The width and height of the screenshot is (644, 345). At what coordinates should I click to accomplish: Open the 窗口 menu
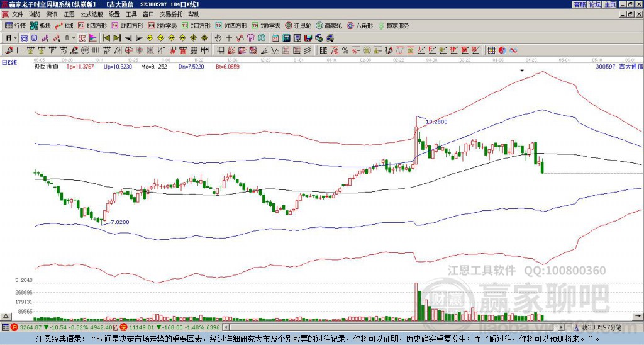pyautogui.click(x=148, y=14)
